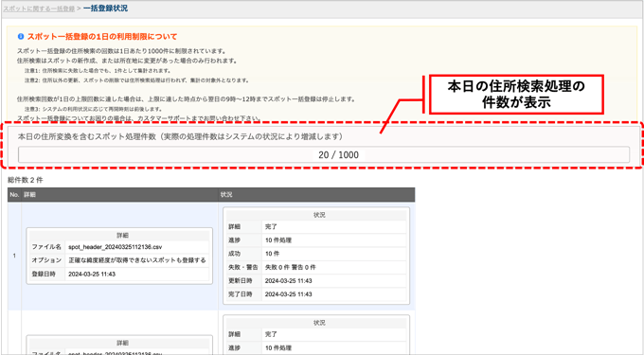Click the 詳細 column header
Viewport: 644px width, 355px height.
click(x=120, y=194)
